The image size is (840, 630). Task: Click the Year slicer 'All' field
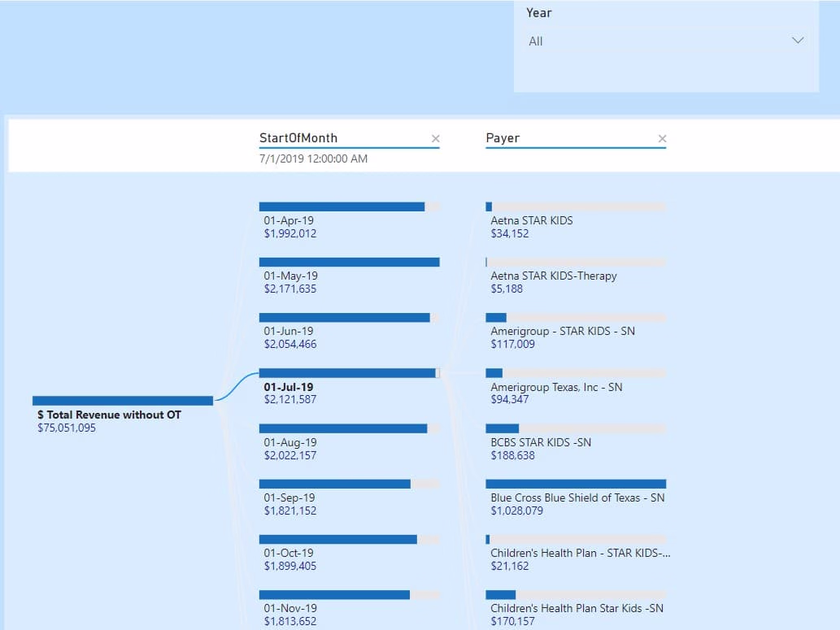pyautogui.click(x=666, y=41)
